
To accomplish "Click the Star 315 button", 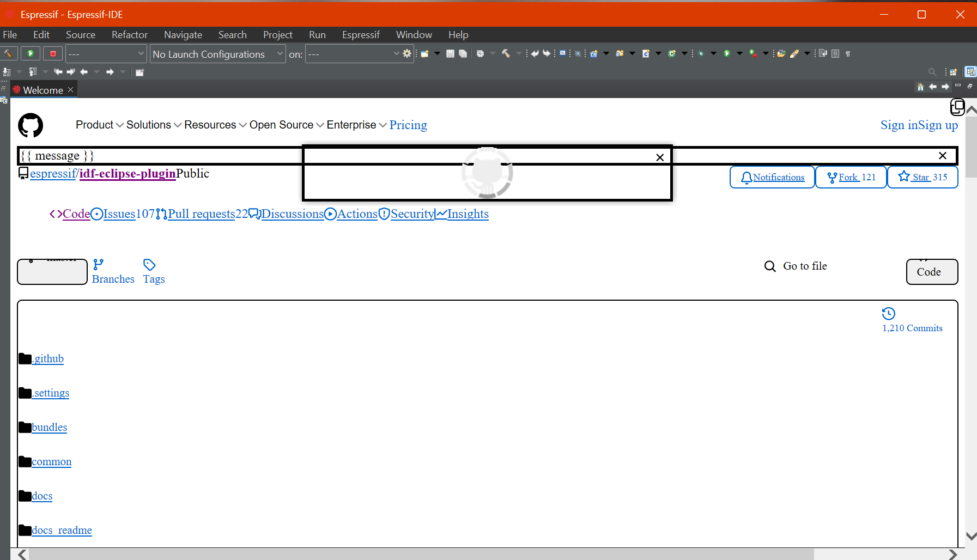I will pos(923,177).
